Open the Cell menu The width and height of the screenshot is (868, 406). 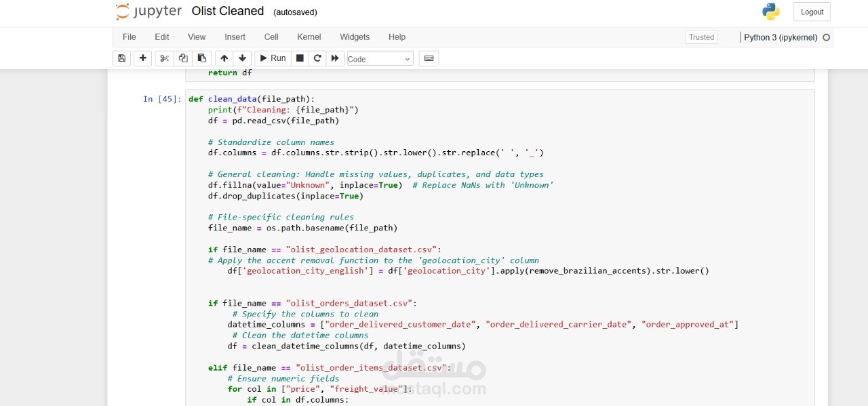tap(271, 37)
